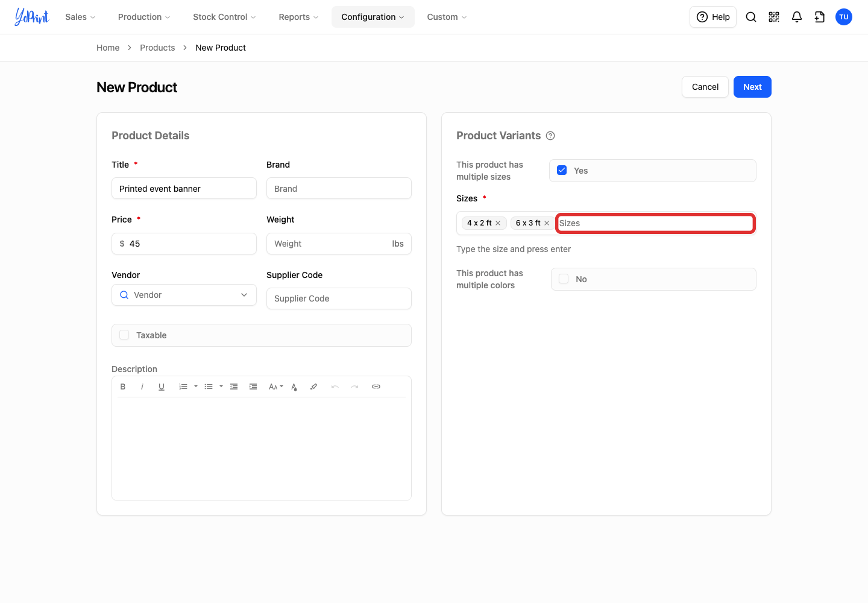The width and height of the screenshot is (868, 603).
Task: Click Product Variants help question icon
Action: [550, 136]
